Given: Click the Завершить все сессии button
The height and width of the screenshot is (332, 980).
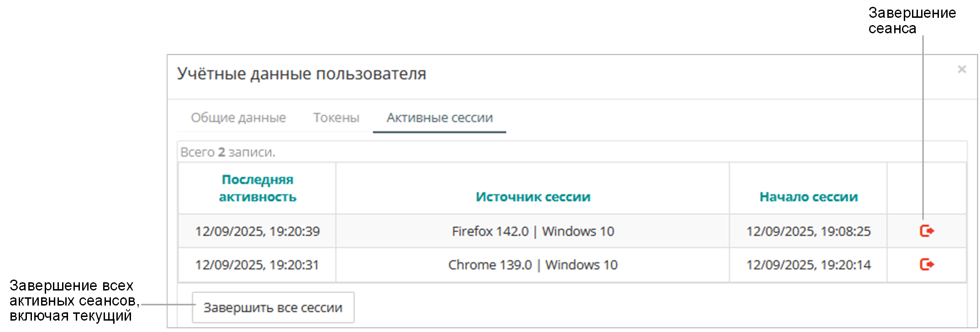Looking at the screenshot, I should click(x=273, y=308).
